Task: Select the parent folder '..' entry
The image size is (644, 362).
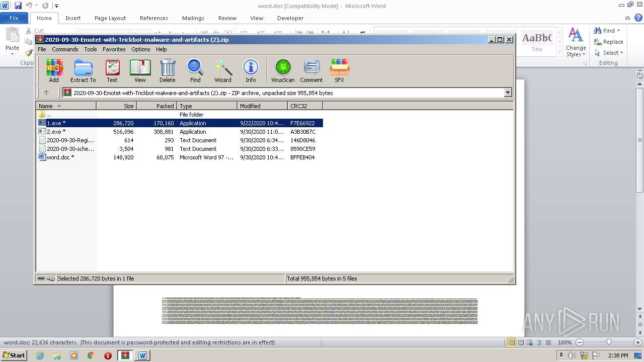Action: point(180,115)
